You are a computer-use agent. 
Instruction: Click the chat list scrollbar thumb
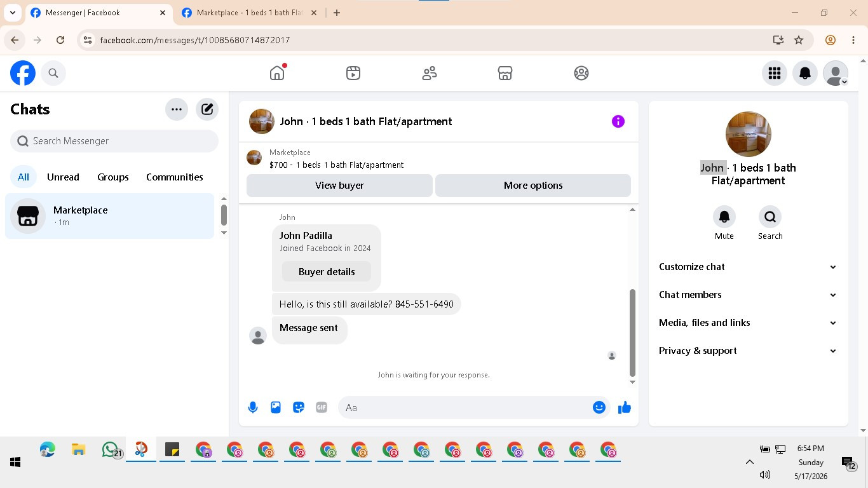tap(224, 214)
